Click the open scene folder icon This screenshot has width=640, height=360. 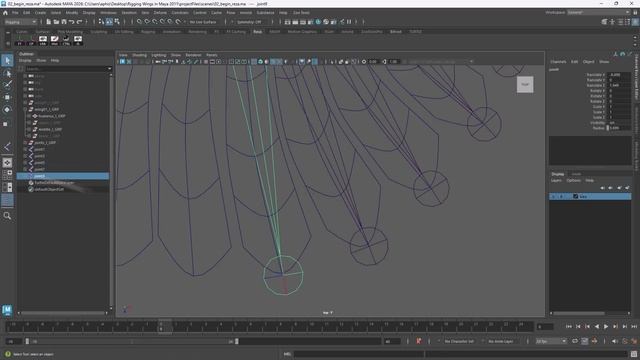point(56,22)
